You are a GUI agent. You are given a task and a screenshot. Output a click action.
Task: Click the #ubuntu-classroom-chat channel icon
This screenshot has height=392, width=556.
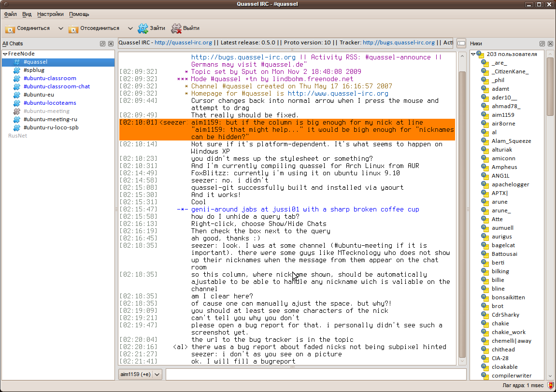(x=17, y=86)
